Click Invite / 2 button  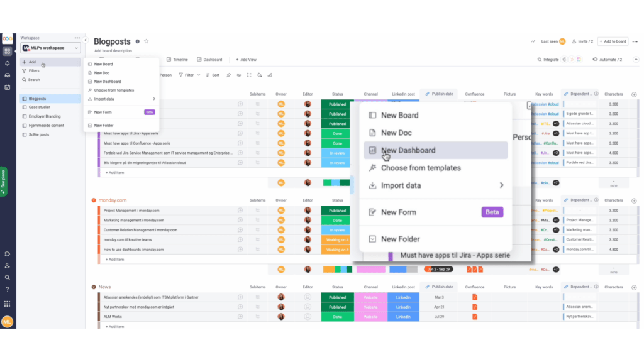pos(583,41)
